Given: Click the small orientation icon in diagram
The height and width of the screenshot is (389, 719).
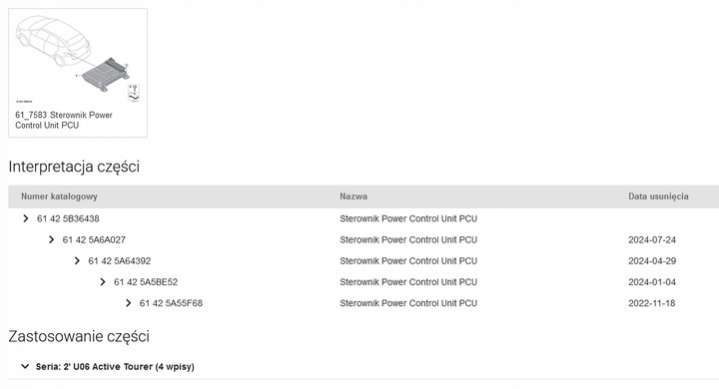Looking at the screenshot, I should point(133,93).
